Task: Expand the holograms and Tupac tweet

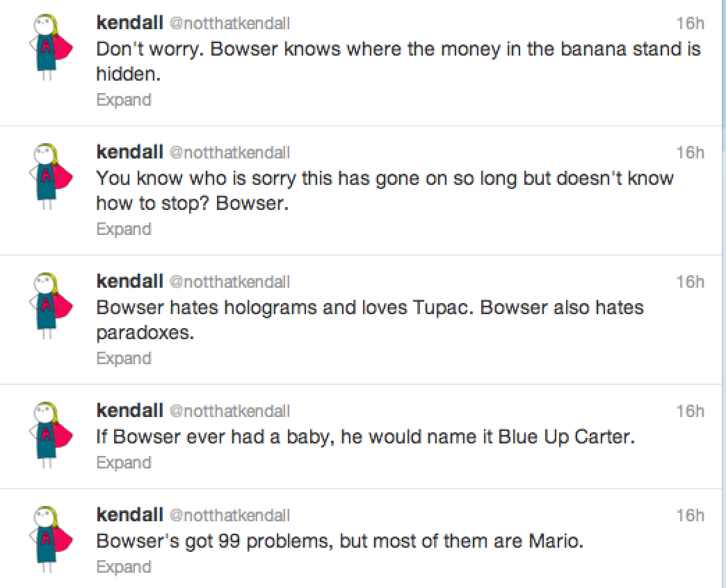Action: [124, 358]
